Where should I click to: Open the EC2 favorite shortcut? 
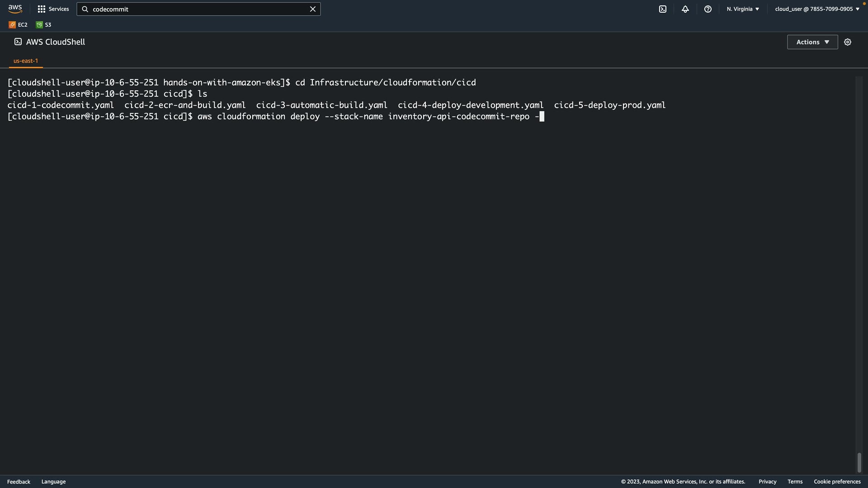[x=18, y=25]
